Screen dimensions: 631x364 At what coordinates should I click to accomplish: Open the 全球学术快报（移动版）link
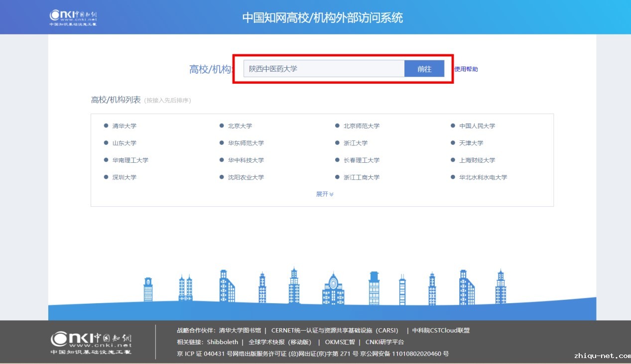coord(280,342)
